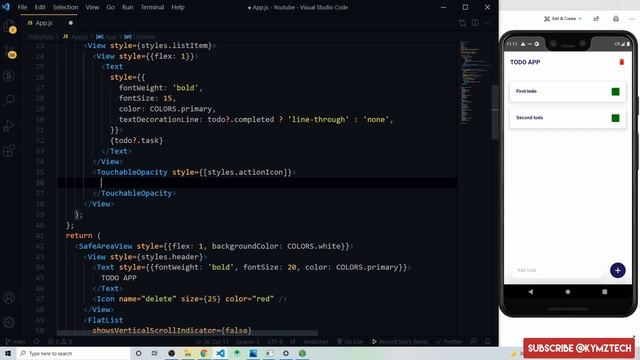Image resolution: width=640 pixels, height=360 pixels.
Task: Click the Windows taskbar search box
Action: pos(73,353)
